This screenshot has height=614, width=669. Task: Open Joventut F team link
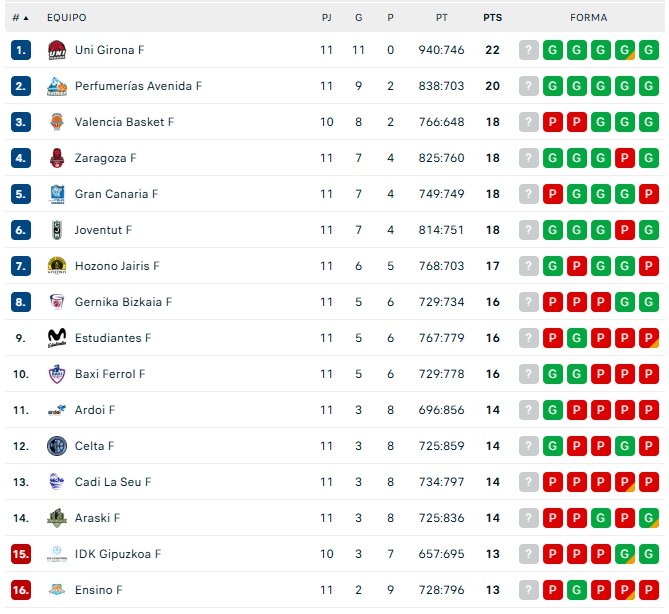click(x=103, y=230)
